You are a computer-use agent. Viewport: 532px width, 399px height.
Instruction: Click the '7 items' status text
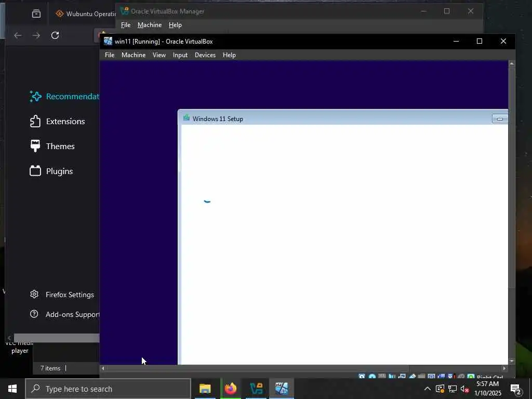50,368
